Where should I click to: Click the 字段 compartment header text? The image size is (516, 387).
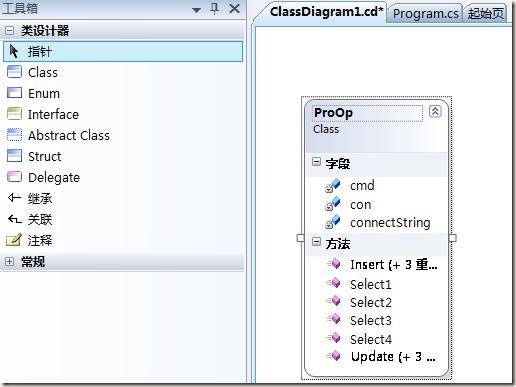coord(338,163)
